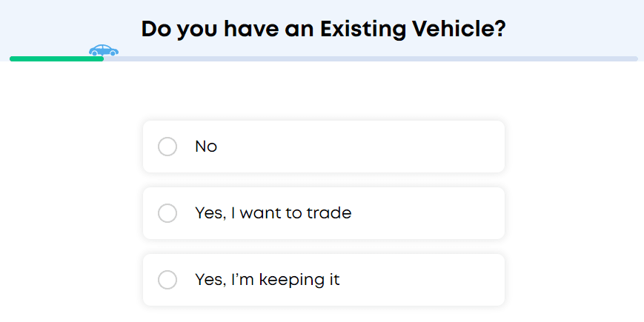Click the gray remaining portion of progress bar

(371, 58)
